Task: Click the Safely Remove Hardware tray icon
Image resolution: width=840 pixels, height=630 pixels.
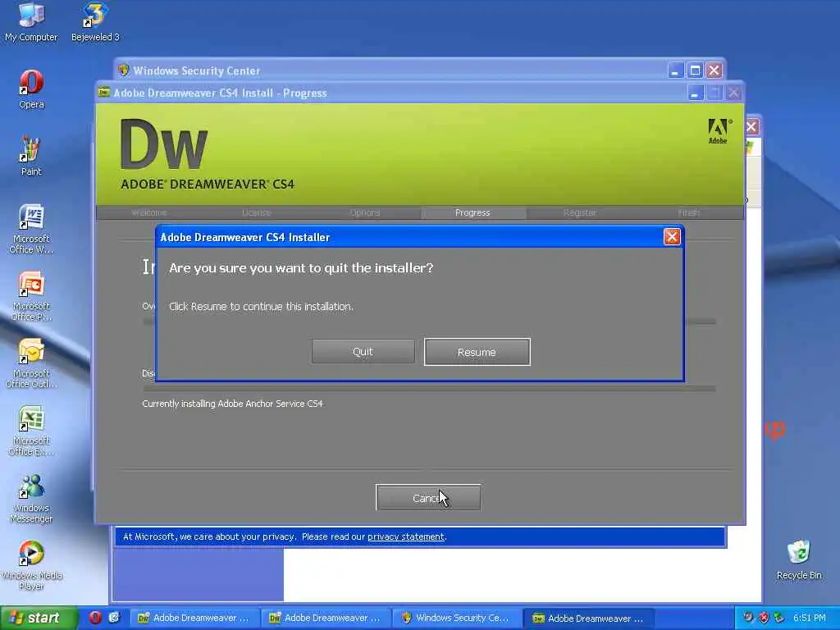Action: 779,618
